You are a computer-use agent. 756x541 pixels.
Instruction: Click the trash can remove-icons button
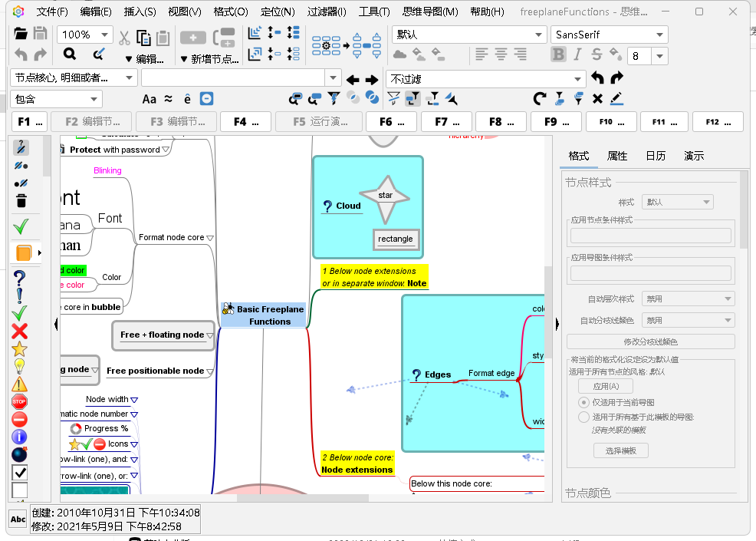click(x=21, y=201)
